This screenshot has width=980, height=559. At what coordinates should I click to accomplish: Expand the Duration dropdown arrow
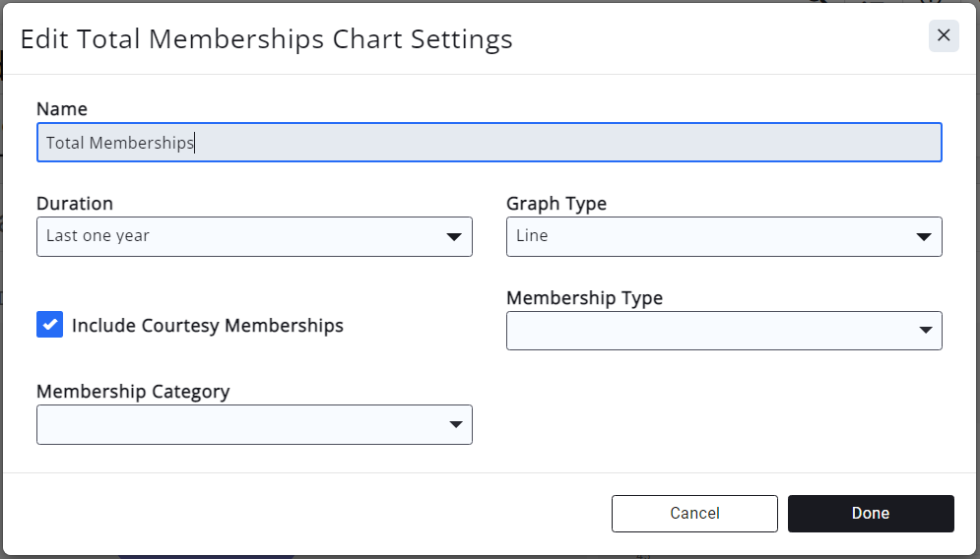tap(454, 237)
